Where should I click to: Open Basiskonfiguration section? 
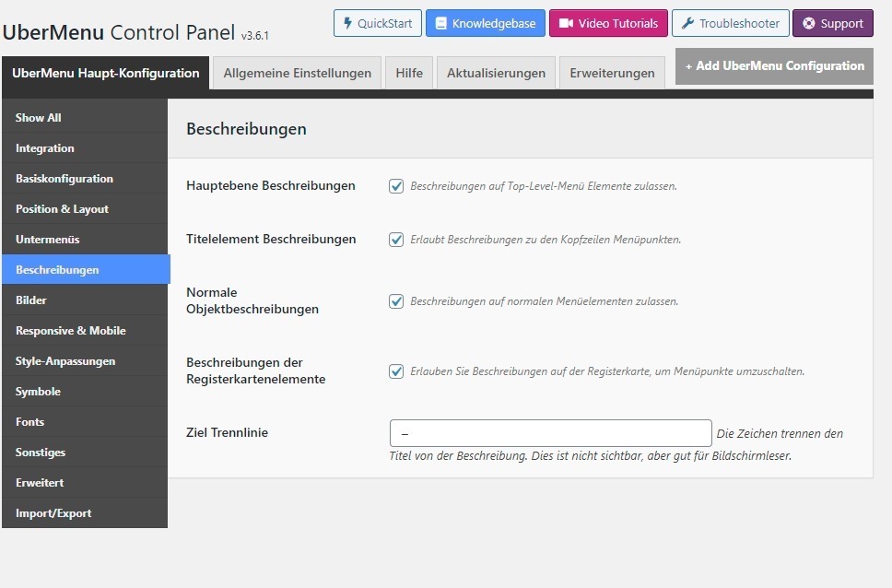click(85, 179)
